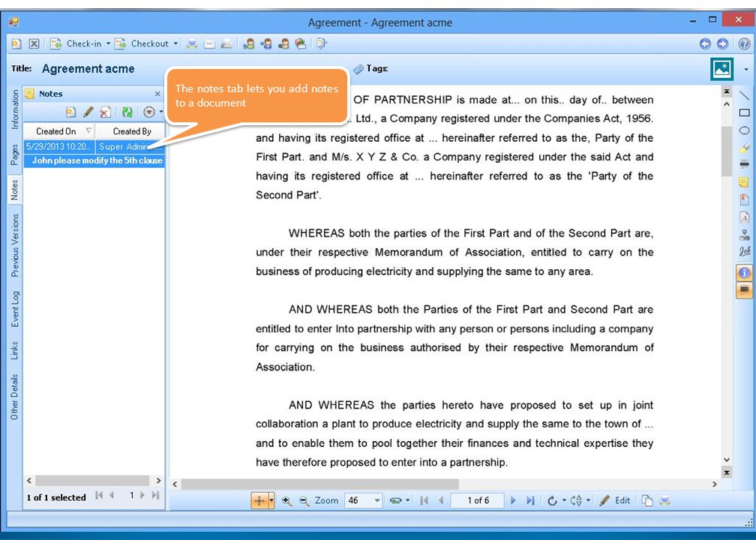This screenshot has width=756, height=540.
Task: Toggle the blue info button in annotation bar
Action: pyautogui.click(x=745, y=273)
